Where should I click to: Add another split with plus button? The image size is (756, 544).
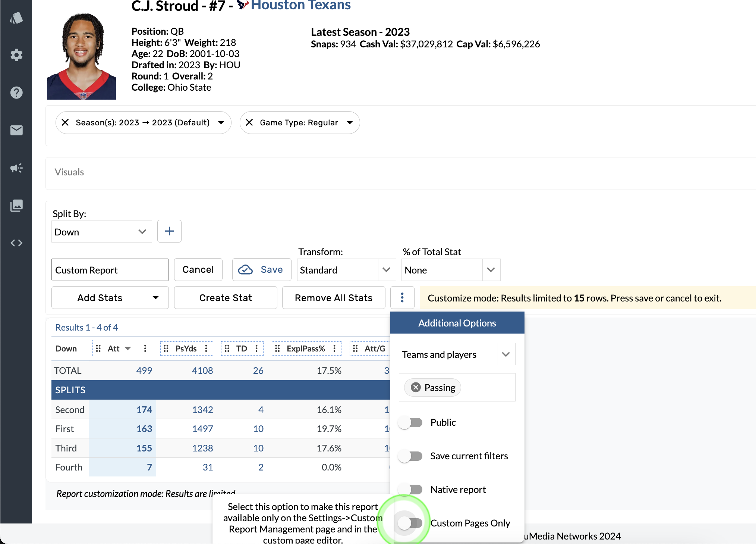pos(169,231)
